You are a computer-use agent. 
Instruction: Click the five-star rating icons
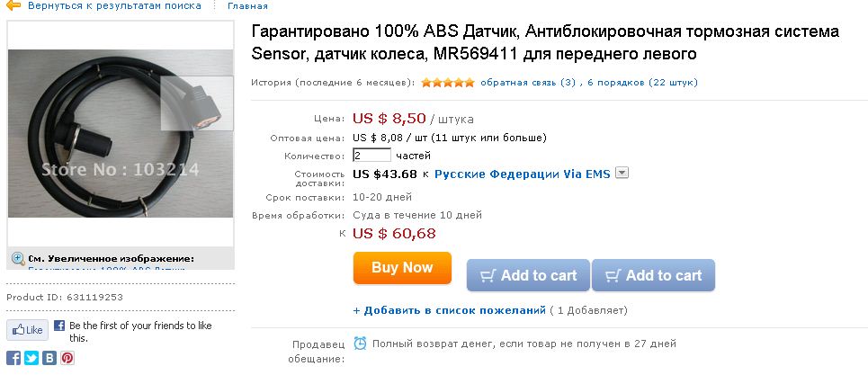click(447, 83)
